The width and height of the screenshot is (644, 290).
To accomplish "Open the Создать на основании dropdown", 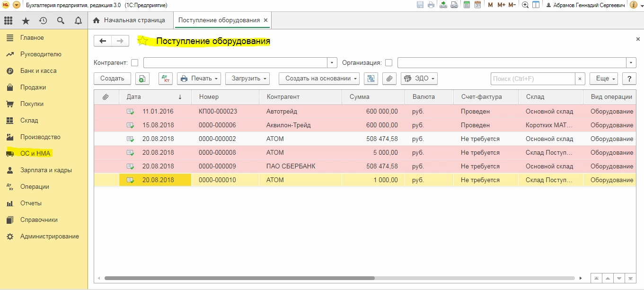I will point(319,79).
